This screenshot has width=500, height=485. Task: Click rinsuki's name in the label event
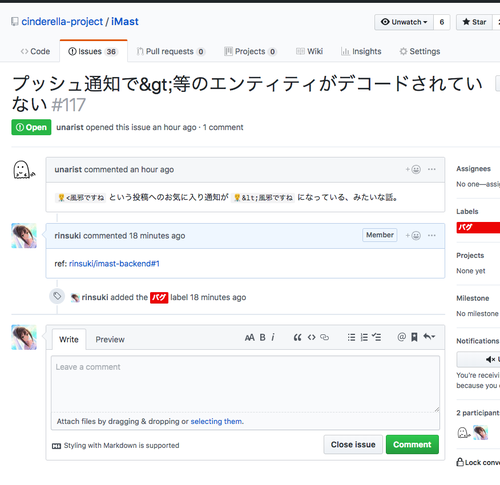(95, 297)
